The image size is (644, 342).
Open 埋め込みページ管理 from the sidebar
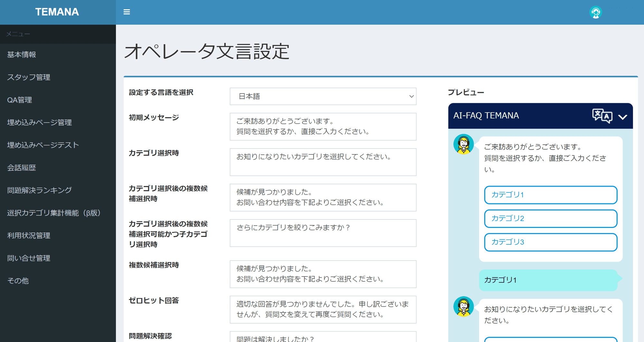(39, 122)
